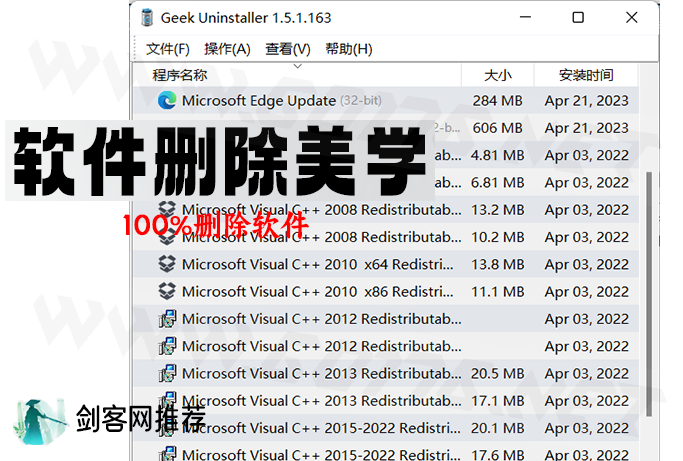683x461 pixels.
Task: Maximize the Geek Uninstaller window
Action: pos(578,17)
